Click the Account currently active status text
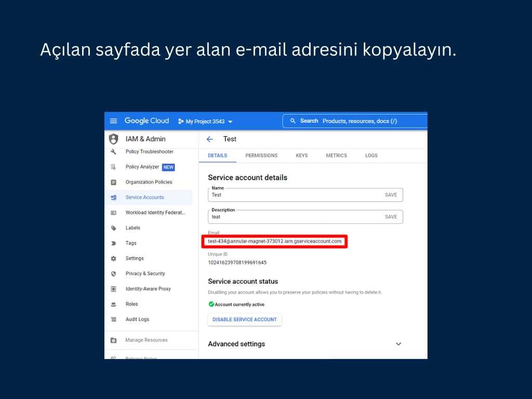 click(x=240, y=304)
